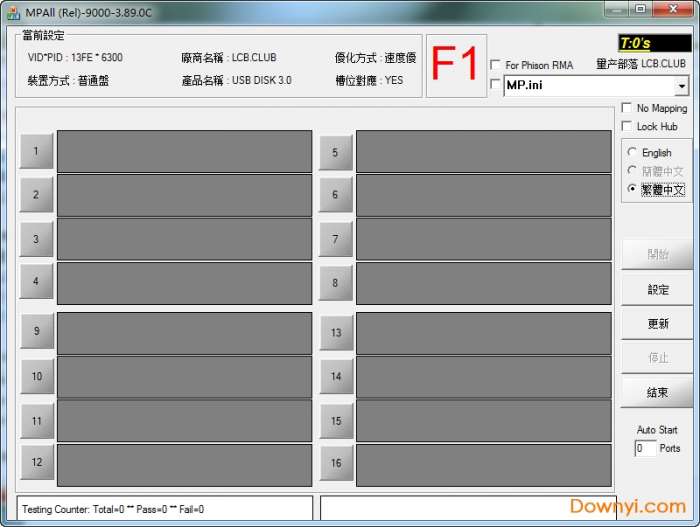Image resolution: width=700 pixels, height=527 pixels.
Task: Click port button 4
Action: pyautogui.click(x=36, y=281)
